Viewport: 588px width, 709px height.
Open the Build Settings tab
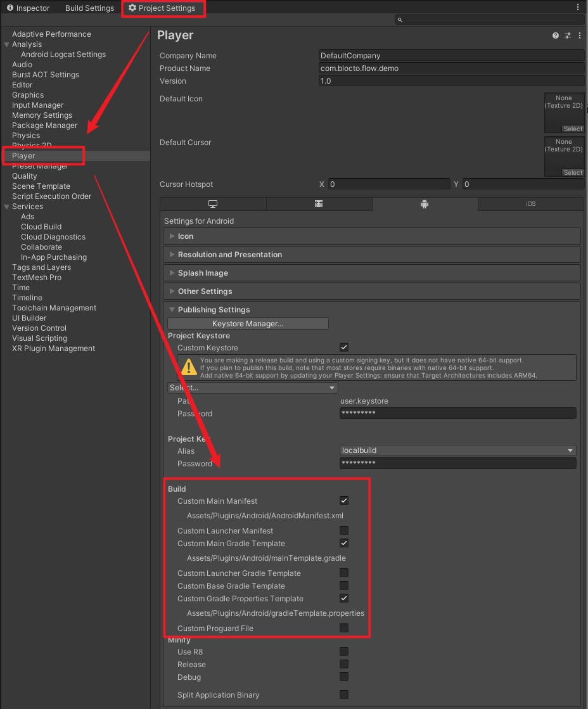[89, 8]
